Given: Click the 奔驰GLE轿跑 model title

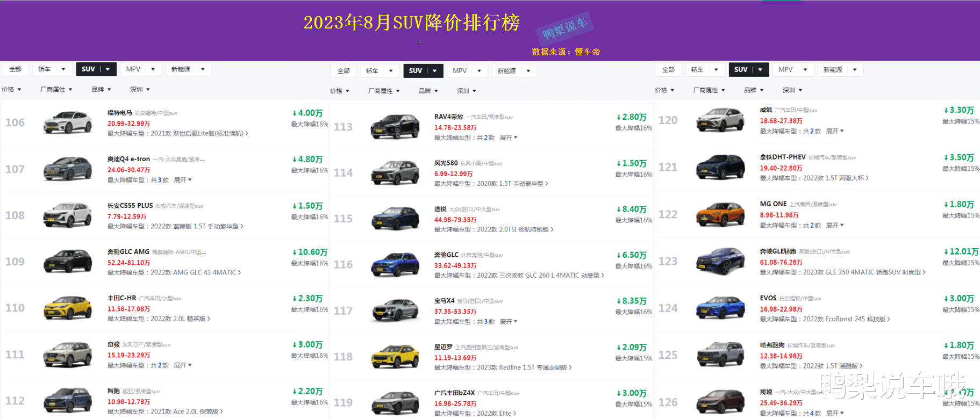Looking at the screenshot, I should pyautogui.click(x=778, y=251).
